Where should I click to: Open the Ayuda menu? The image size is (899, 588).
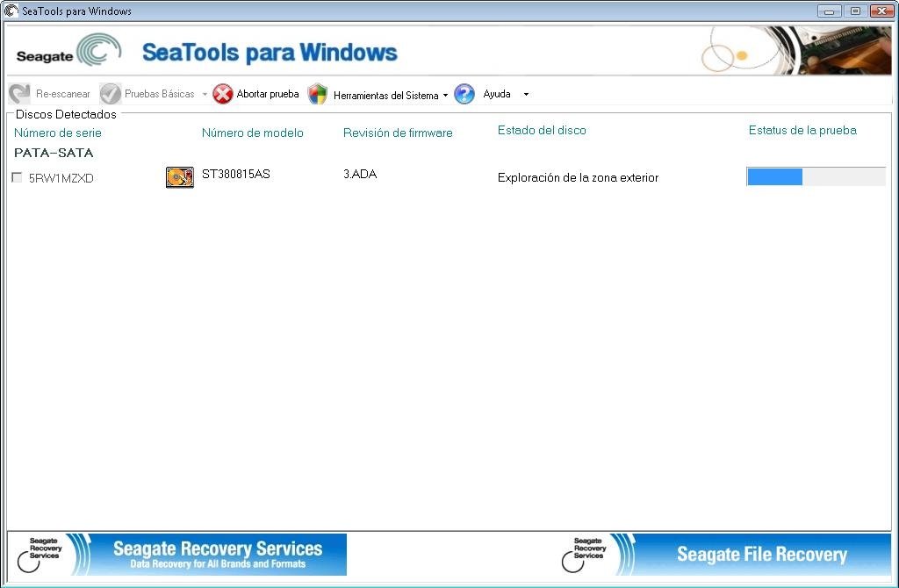click(x=497, y=94)
